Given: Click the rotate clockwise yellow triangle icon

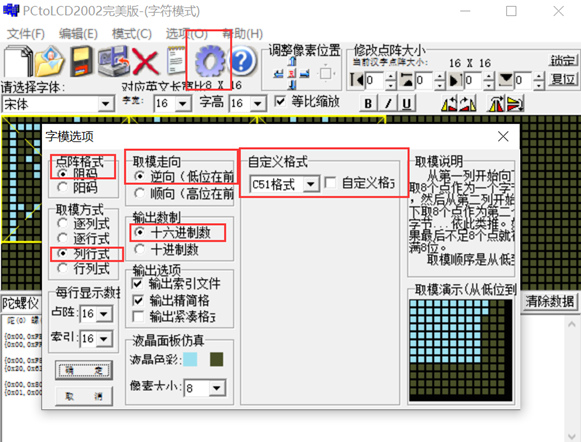Looking at the screenshot, I should [x=468, y=103].
